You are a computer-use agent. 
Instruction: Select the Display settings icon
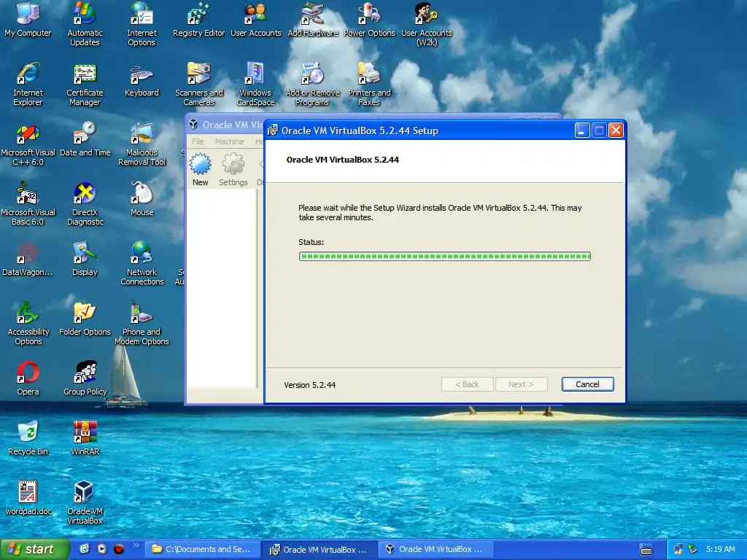coord(85,260)
